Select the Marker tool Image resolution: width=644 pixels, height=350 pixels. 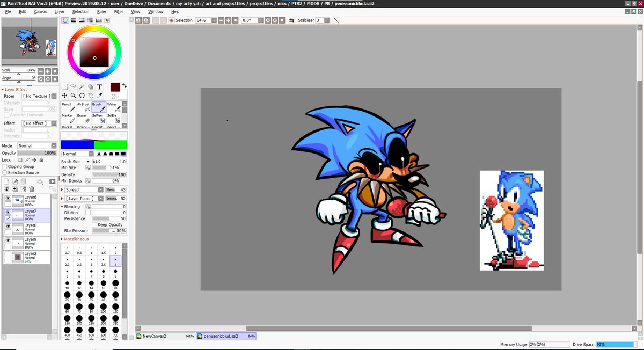coord(68,119)
